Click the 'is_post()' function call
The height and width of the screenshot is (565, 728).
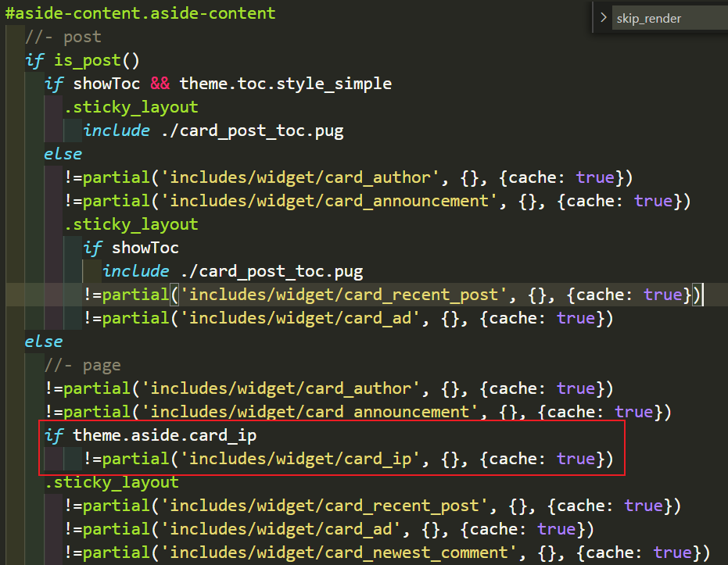coord(96,60)
